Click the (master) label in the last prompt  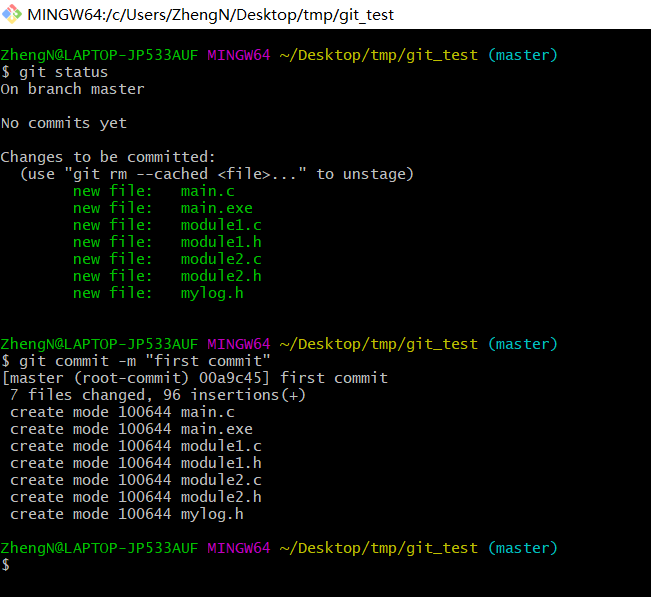522,548
